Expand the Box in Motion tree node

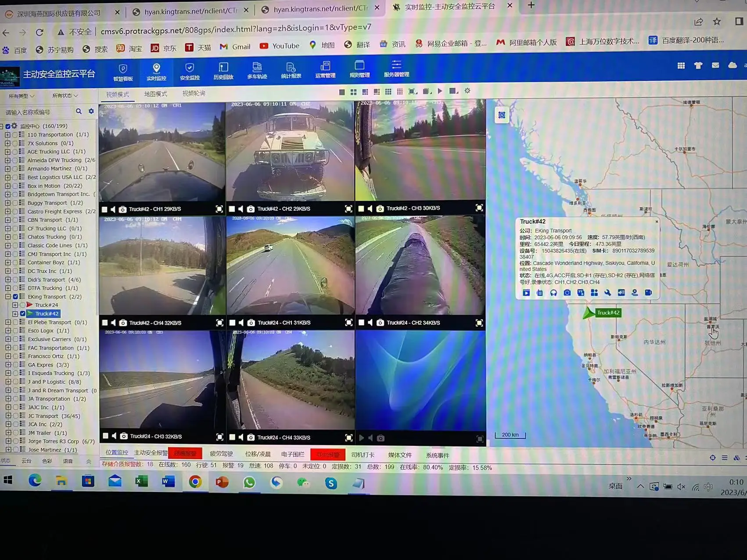pos(7,186)
